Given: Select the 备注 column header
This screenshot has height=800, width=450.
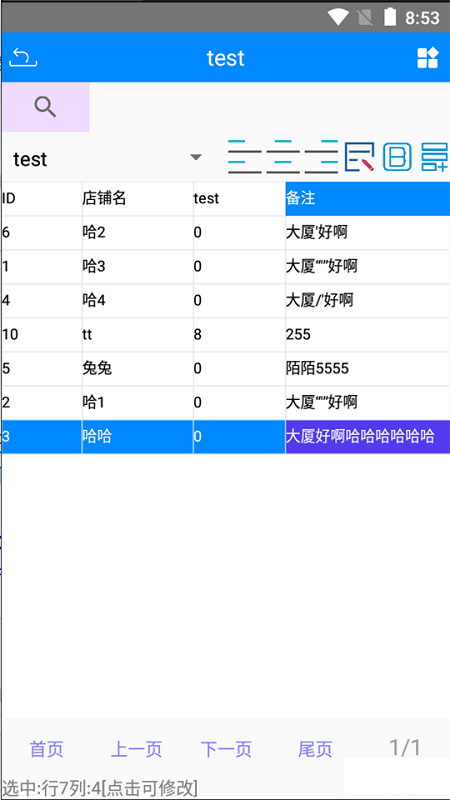Looking at the screenshot, I should [367, 198].
